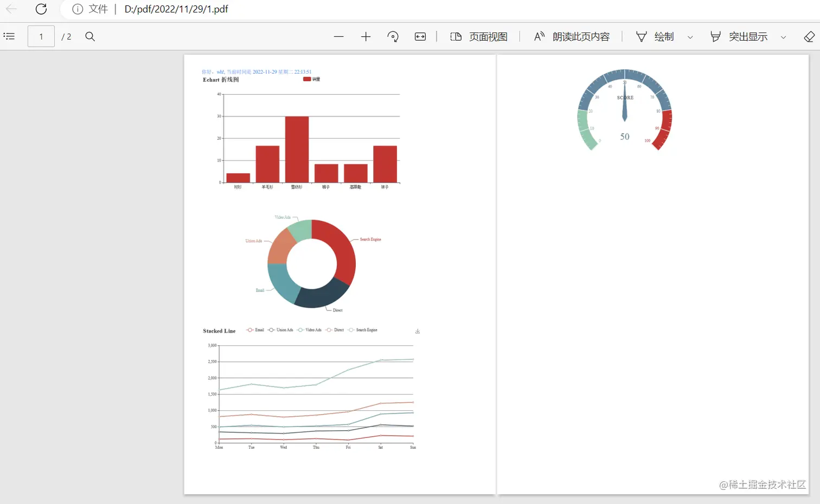
Task: Click the blue greeting line with date 2022-11-29
Action: pyautogui.click(x=257, y=72)
